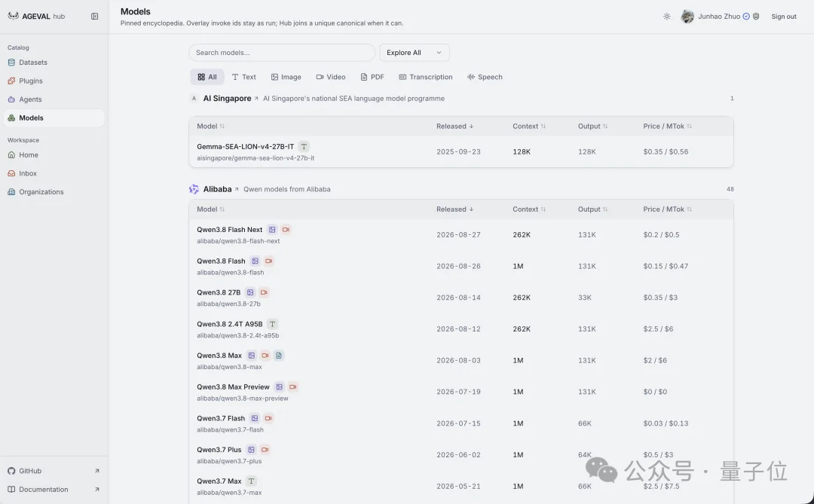Click the text badge on Gemma-SEA-LION-v4-27B-IT
The width and height of the screenshot is (814, 504).
pyautogui.click(x=304, y=146)
